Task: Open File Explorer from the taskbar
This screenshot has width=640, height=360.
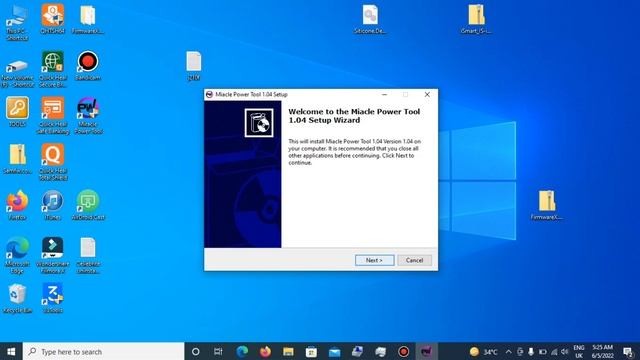Action: (x=288, y=351)
